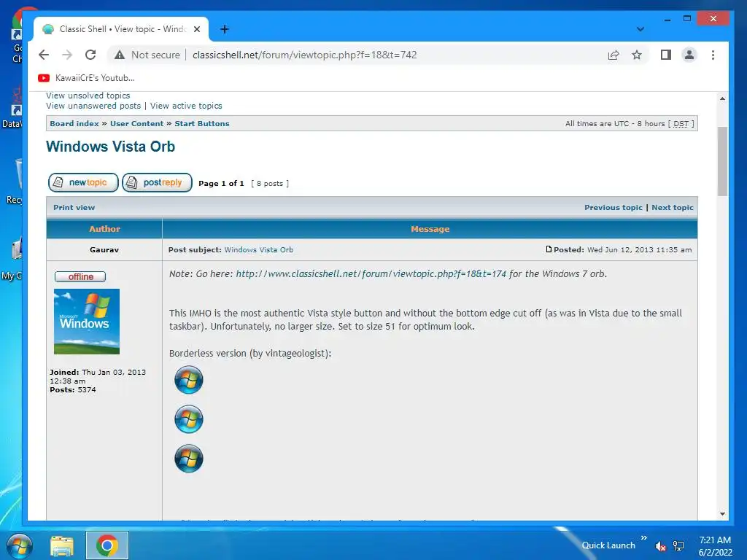Image resolution: width=747 pixels, height=560 pixels.
Task: Click the third Vista orb image
Action: (189, 459)
